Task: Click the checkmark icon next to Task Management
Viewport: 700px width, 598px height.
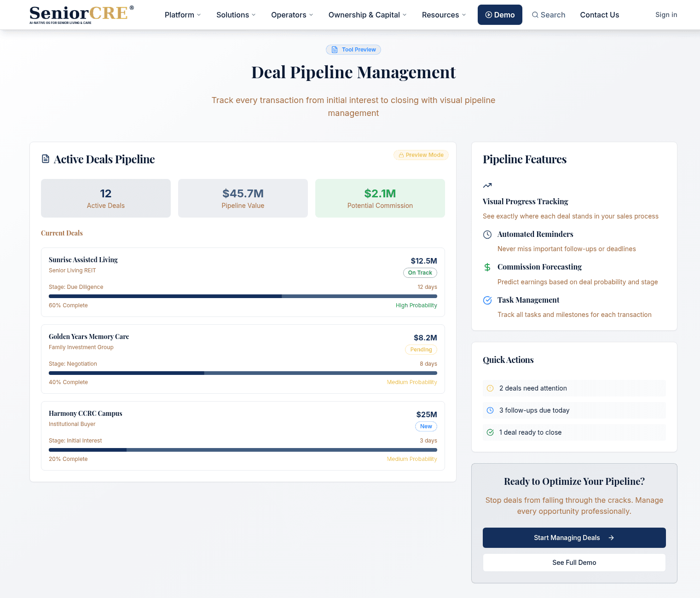Action: [487, 300]
